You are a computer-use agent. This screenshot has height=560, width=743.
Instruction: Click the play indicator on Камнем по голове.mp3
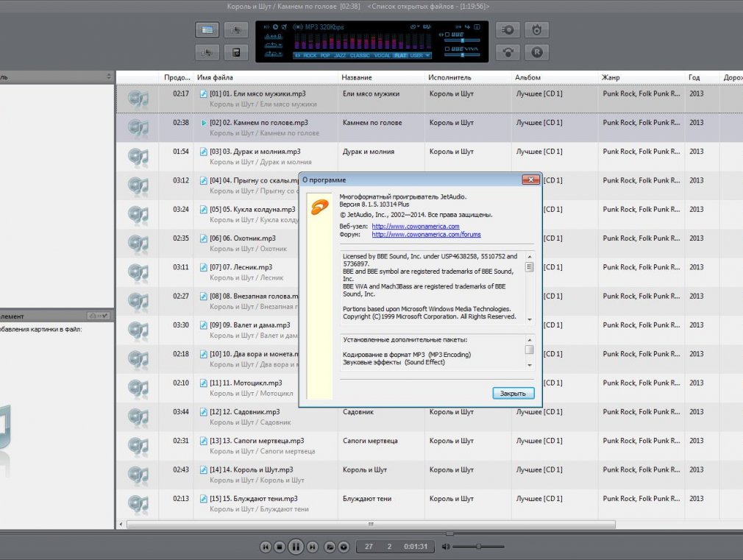[204, 123]
